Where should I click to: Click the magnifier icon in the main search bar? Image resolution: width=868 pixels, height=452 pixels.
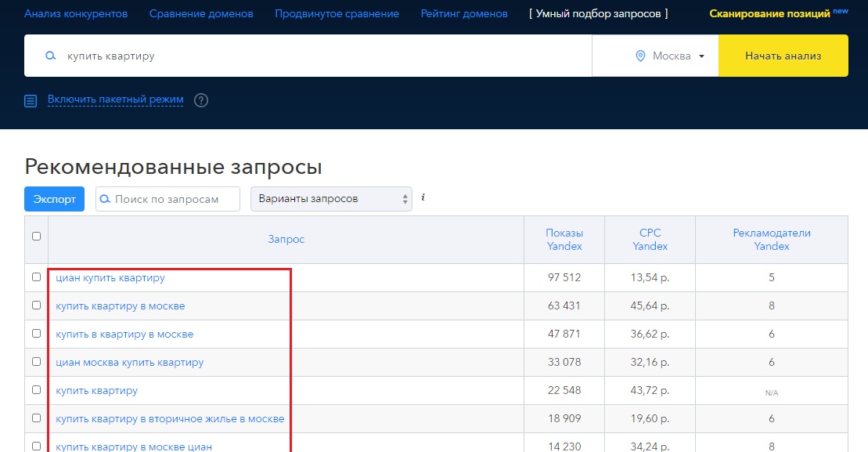pos(50,56)
